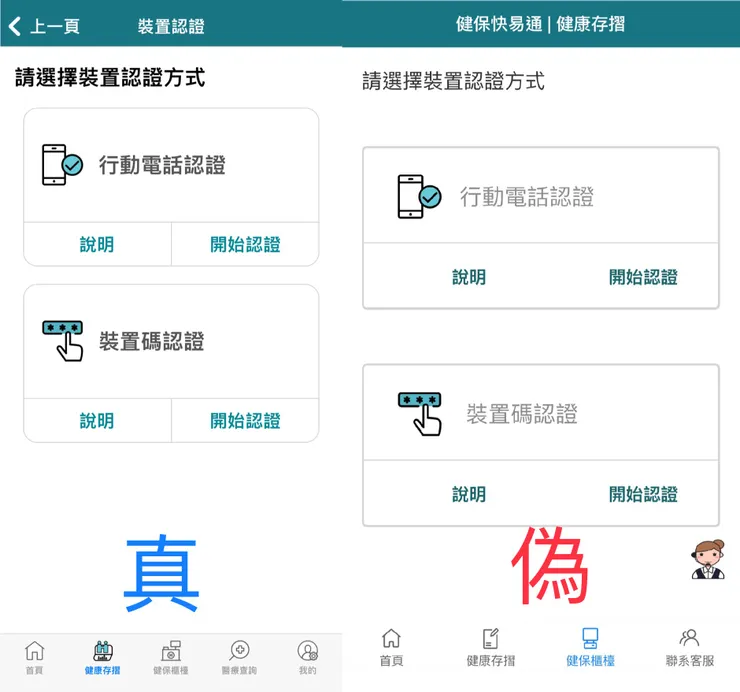The height and width of the screenshot is (692, 740).
Task: Tap passcode hand icon in left screen
Action: 63,341
